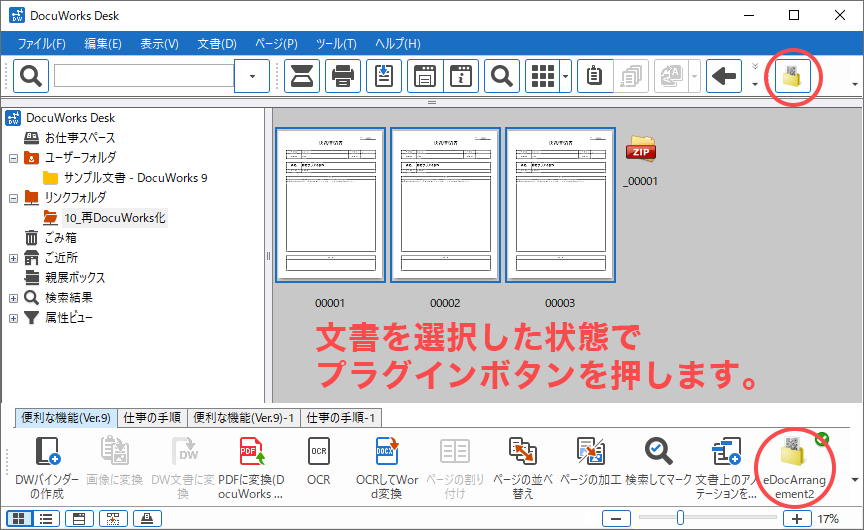
Task: Click the second magnifier search tool icon
Action: pyautogui.click(x=502, y=75)
